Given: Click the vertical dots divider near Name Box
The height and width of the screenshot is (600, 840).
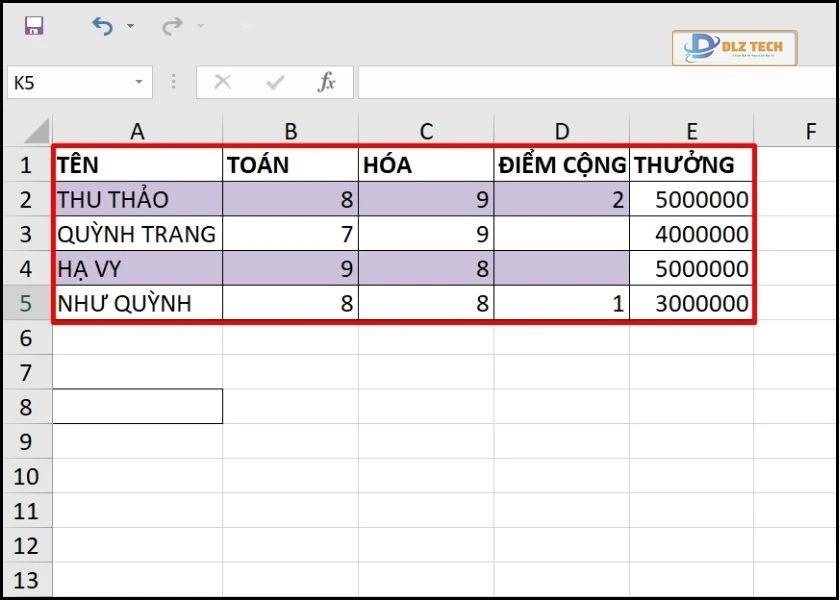Looking at the screenshot, I should click(172, 83).
